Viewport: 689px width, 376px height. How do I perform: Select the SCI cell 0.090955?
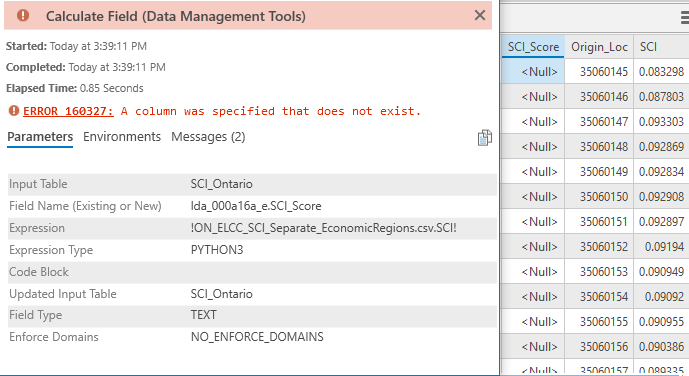[661, 322]
